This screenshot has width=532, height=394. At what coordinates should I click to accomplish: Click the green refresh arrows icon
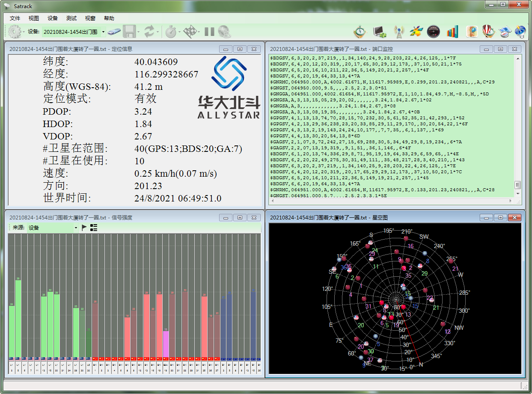(149, 32)
